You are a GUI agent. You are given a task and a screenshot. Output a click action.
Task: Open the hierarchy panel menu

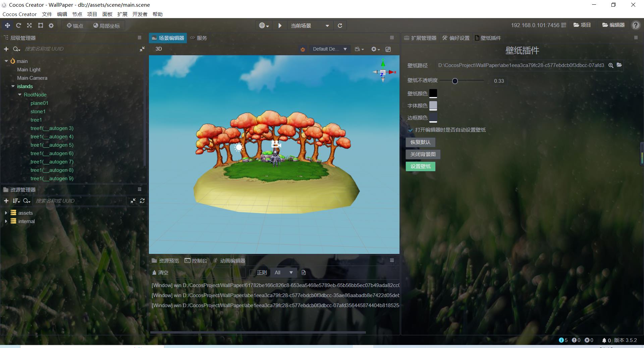(140, 38)
